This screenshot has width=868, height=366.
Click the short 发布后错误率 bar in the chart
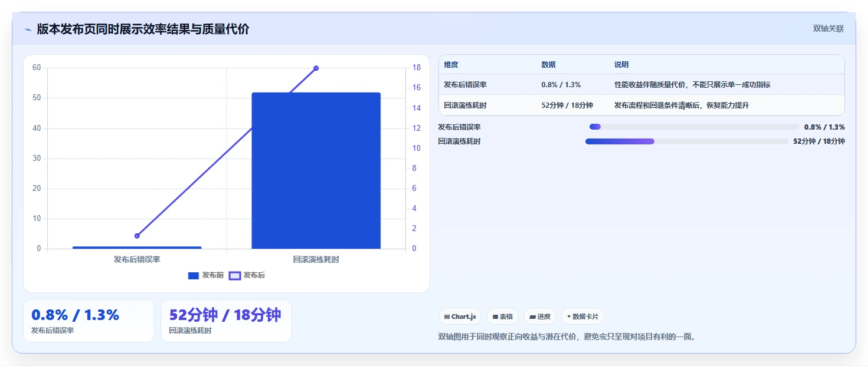tap(137, 248)
